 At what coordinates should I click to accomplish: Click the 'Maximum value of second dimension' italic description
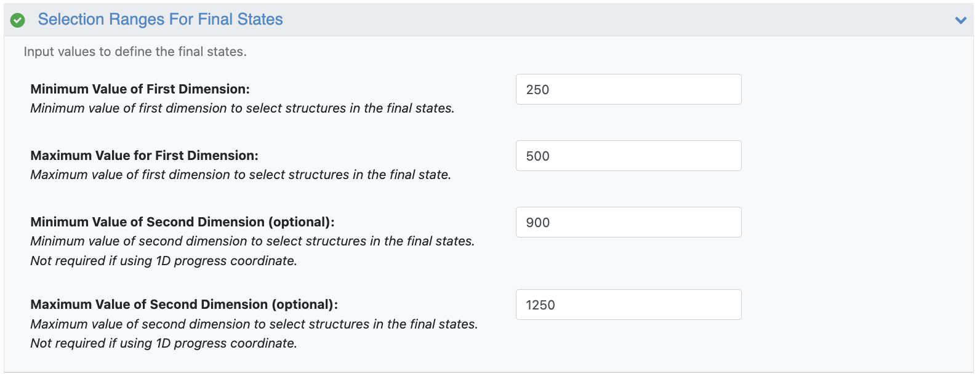[x=254, y=324]
